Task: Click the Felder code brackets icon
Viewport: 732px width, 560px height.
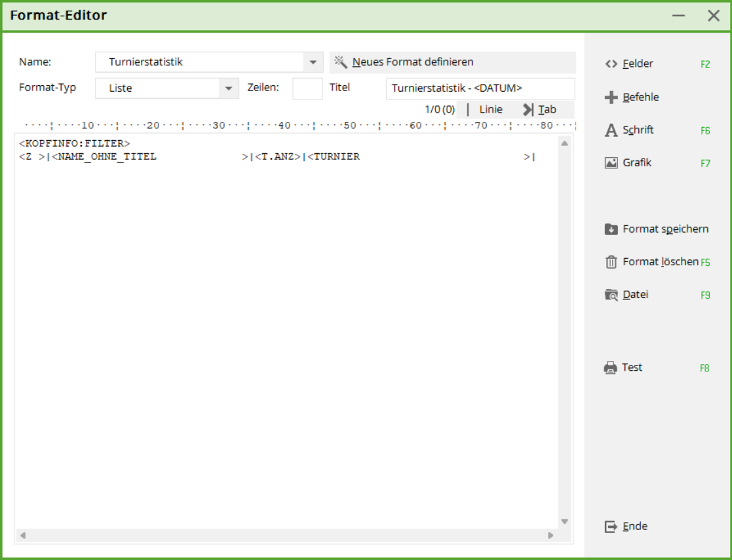Action: [611, 64]
